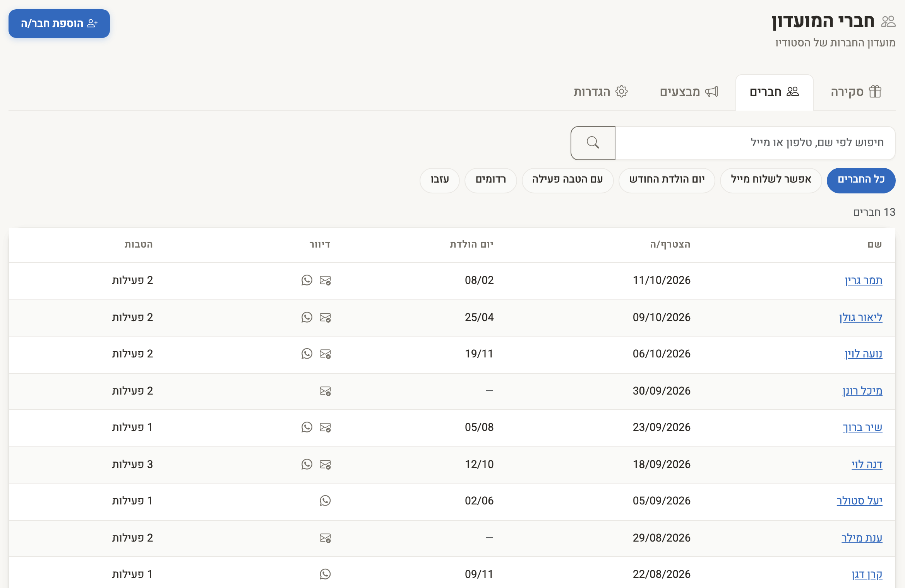
Task: Open the סקירה overview tab
Action: (856, 92)
